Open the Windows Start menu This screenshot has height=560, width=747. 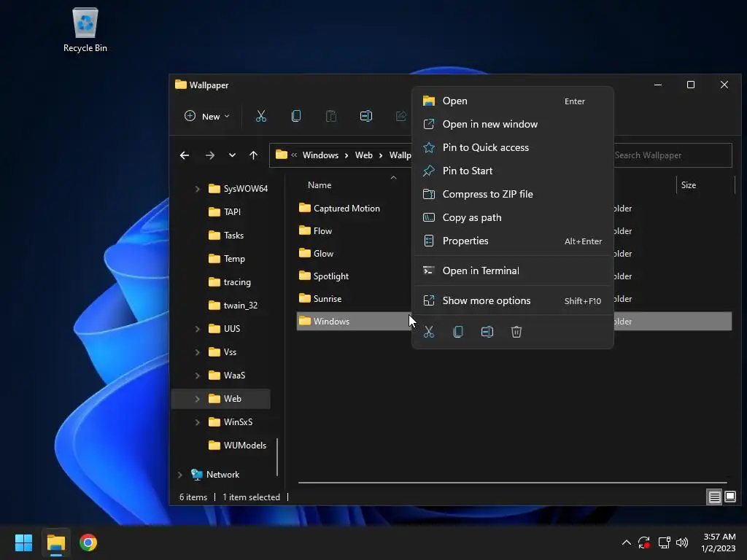pyautogui.click(x=23, y=542)
